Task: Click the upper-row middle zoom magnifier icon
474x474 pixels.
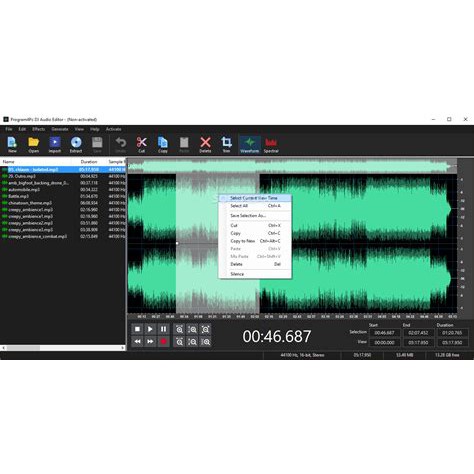Action: point(192,329)
